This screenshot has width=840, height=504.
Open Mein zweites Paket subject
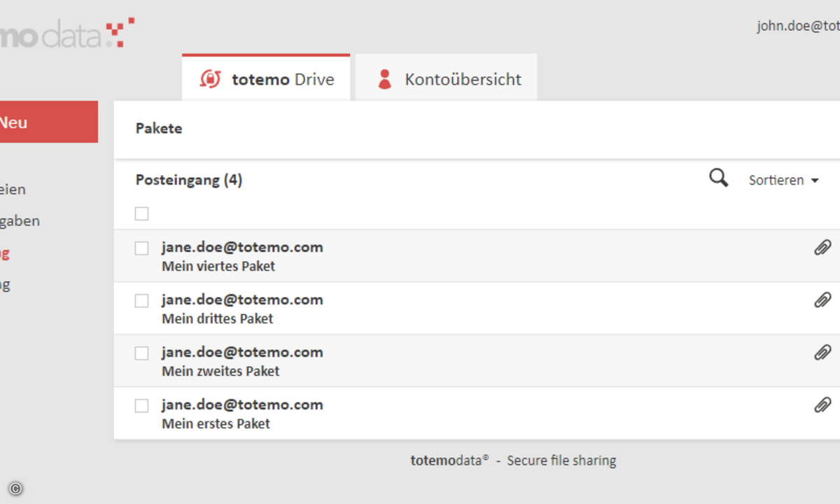point(220,371)
